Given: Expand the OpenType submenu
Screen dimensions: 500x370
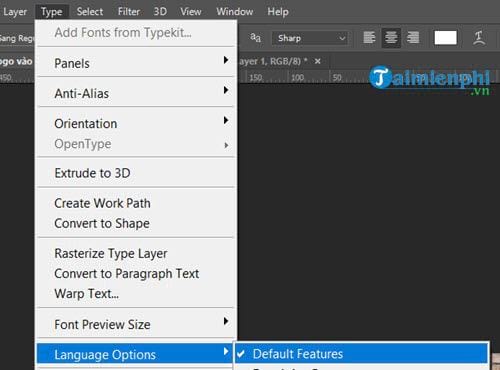Looking at the screenshot, I should tap(136, 144).
